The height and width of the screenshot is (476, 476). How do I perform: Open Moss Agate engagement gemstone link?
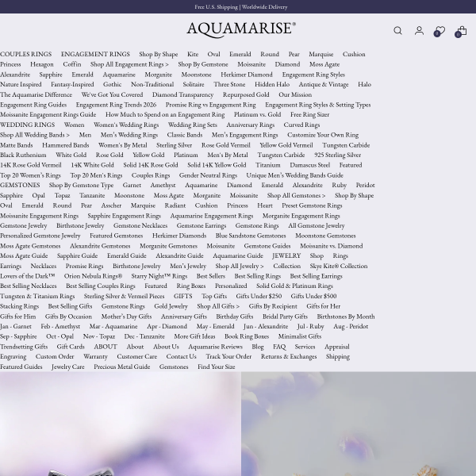pos(324,64)
